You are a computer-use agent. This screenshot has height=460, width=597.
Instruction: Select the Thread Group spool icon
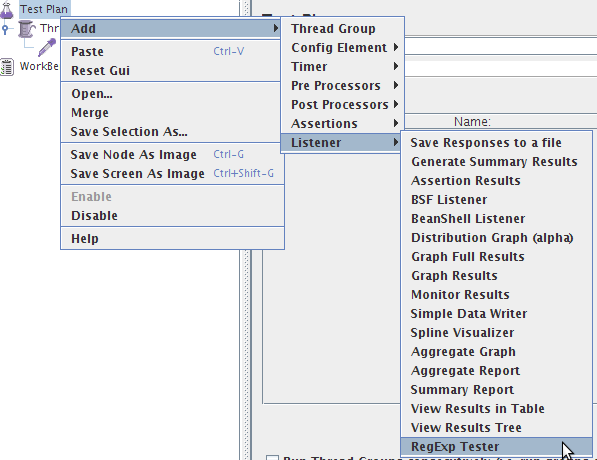coord(27,29)
